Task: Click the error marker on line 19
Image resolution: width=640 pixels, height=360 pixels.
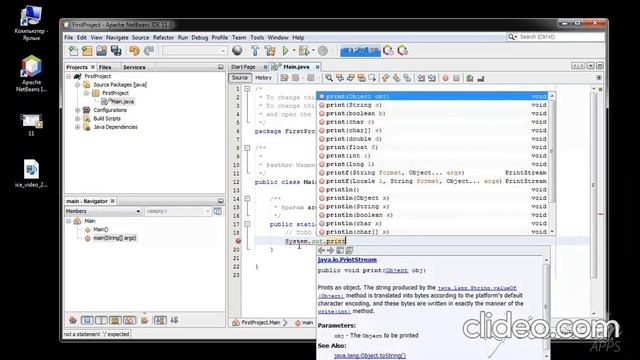Action: click(238, 241)
